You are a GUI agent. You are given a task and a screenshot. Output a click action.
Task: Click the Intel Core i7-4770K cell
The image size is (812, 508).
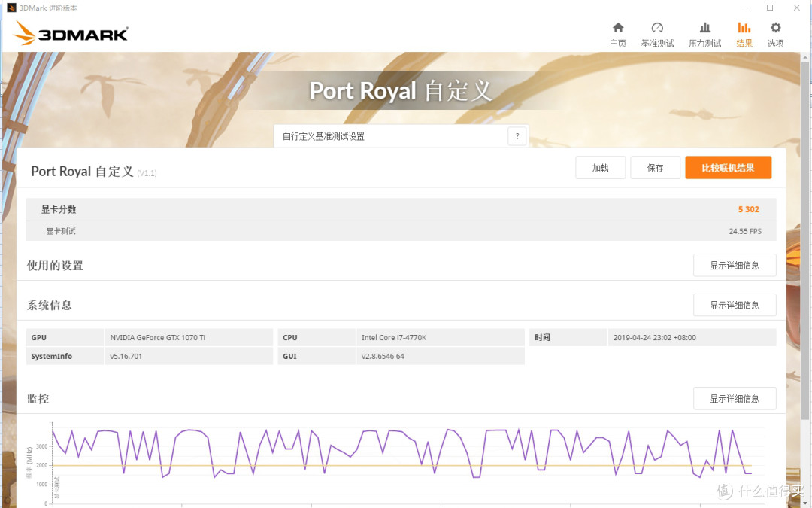(x=441, y=337)
